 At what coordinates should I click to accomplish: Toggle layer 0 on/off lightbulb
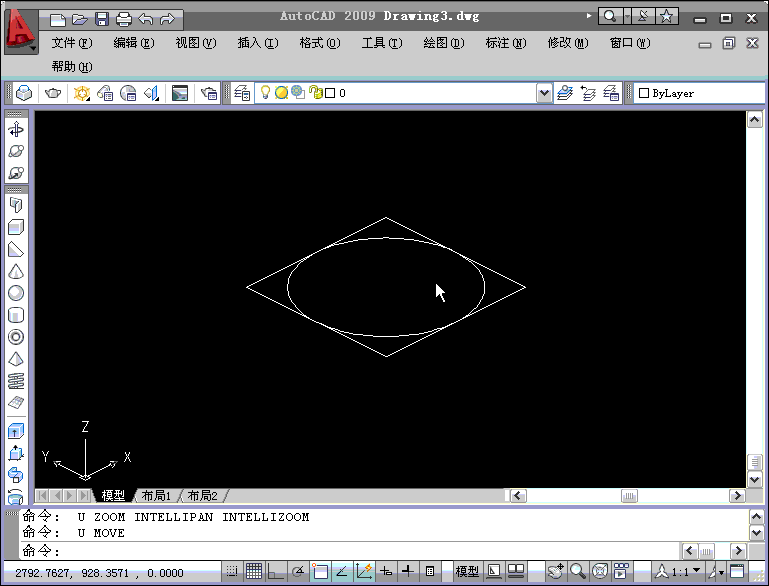click(265, 92)
